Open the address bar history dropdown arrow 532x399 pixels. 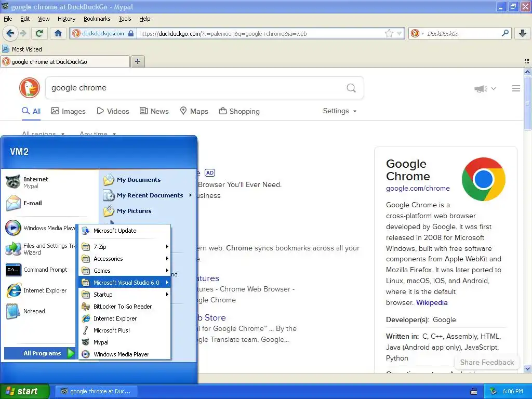[400, 33]
